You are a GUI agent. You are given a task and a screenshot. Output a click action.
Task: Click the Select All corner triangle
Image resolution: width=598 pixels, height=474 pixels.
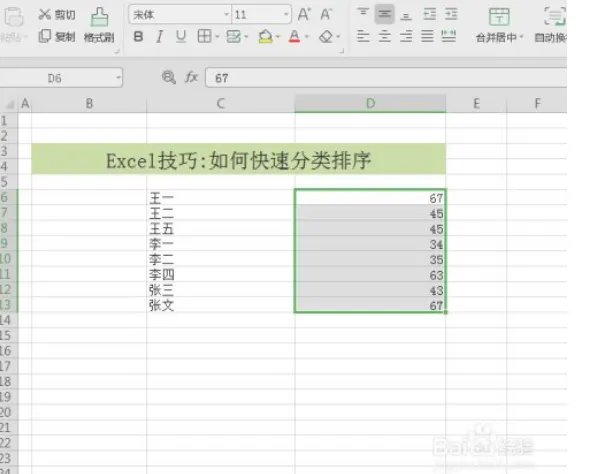(10, 104)
